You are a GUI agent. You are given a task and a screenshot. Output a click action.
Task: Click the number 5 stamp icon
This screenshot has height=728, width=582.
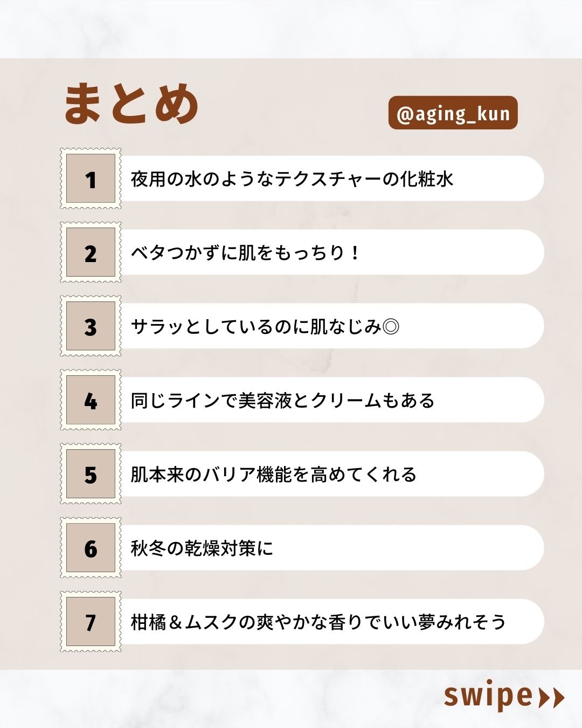(91, 475)
